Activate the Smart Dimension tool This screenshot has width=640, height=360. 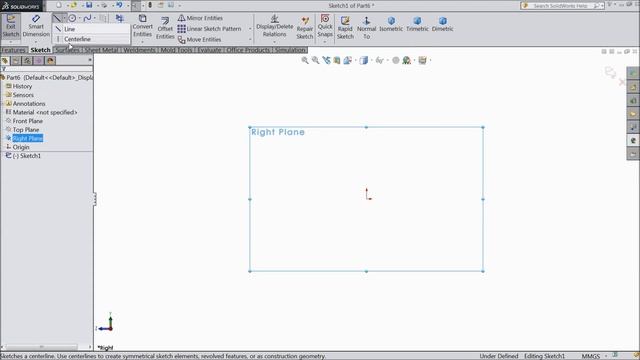click(x=36, y=26)
